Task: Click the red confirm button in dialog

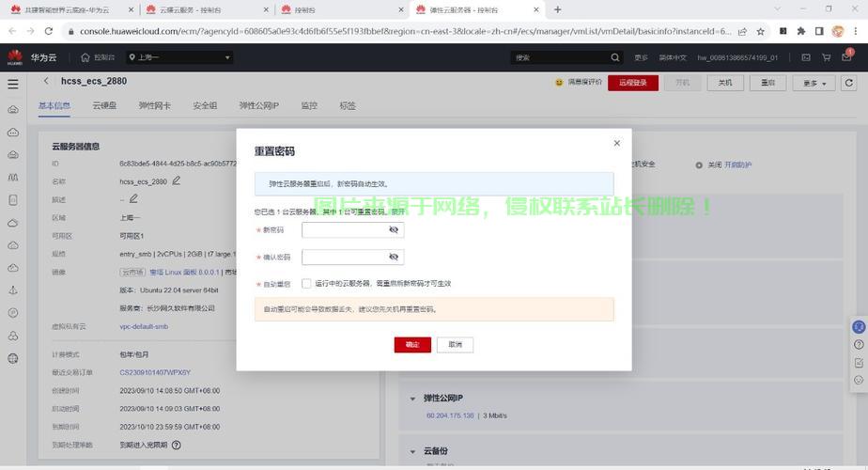Action: (x=412, y=345)
